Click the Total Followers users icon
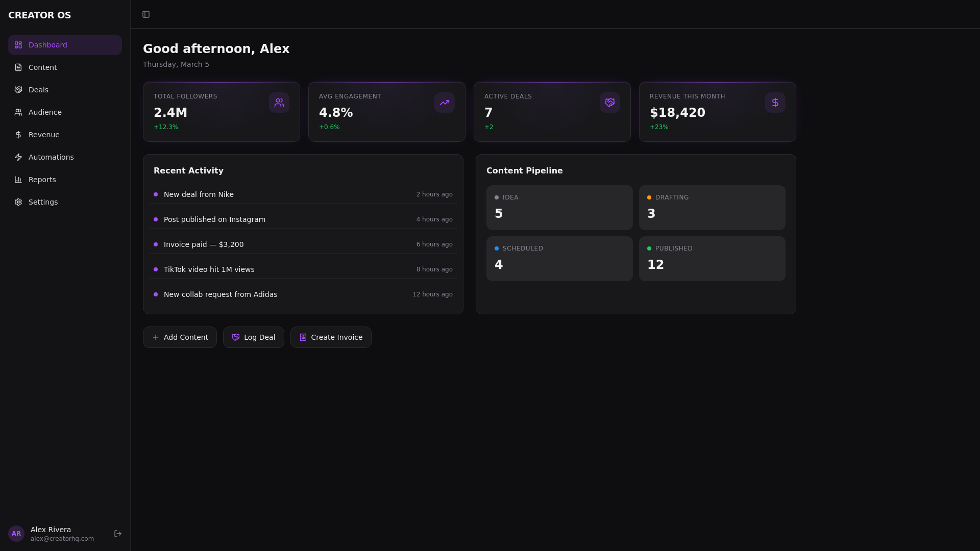The image size is (980, 551). pyautogui.click(x=279, y=103)
